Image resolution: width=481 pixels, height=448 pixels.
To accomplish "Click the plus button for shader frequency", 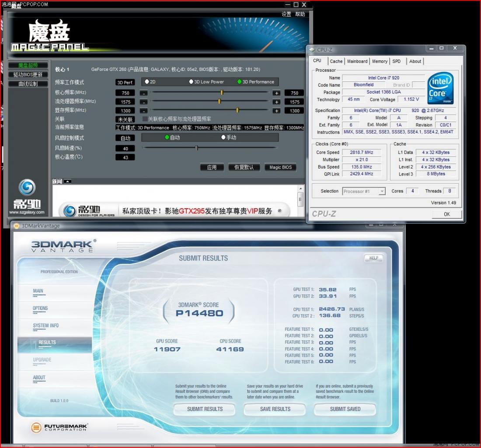I will pyautogui.click(x=276, y=102).
